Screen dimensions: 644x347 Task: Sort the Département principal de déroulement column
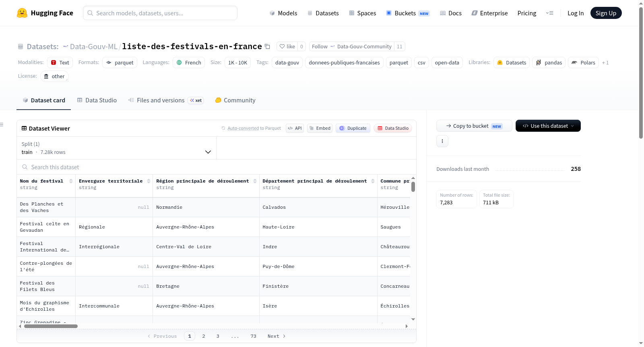pyautogui.click(x=373, y=181)
